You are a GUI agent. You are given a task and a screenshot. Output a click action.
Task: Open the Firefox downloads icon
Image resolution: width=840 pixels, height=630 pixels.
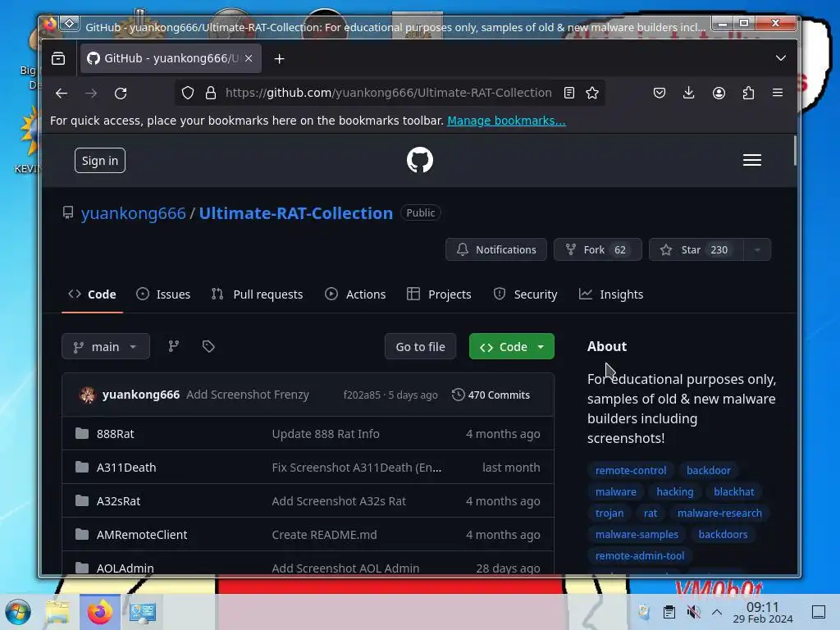point(689,93)
